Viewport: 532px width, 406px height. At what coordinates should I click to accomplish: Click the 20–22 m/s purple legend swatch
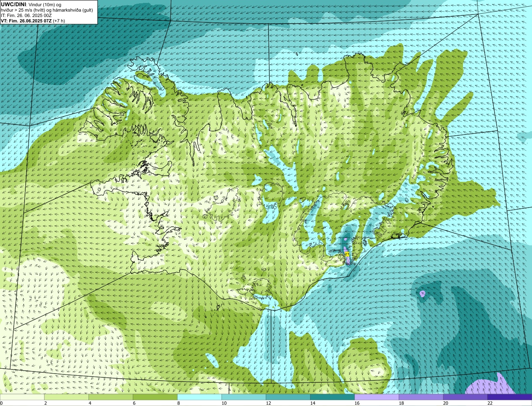coord(465,397)
